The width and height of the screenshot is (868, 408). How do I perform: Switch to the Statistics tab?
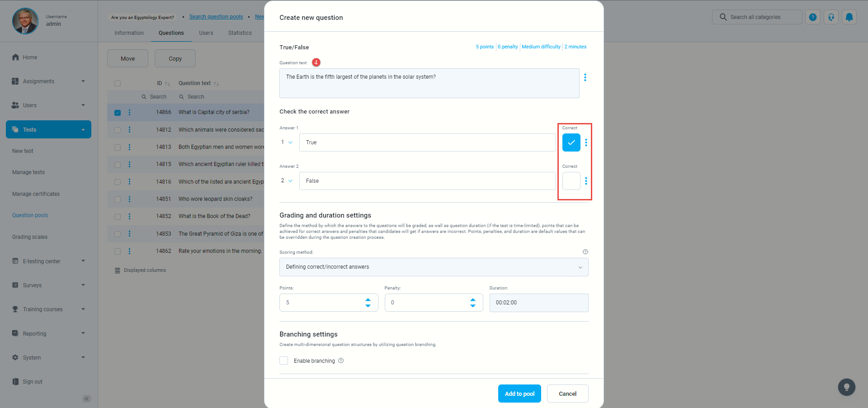click(x=240, y=33)
